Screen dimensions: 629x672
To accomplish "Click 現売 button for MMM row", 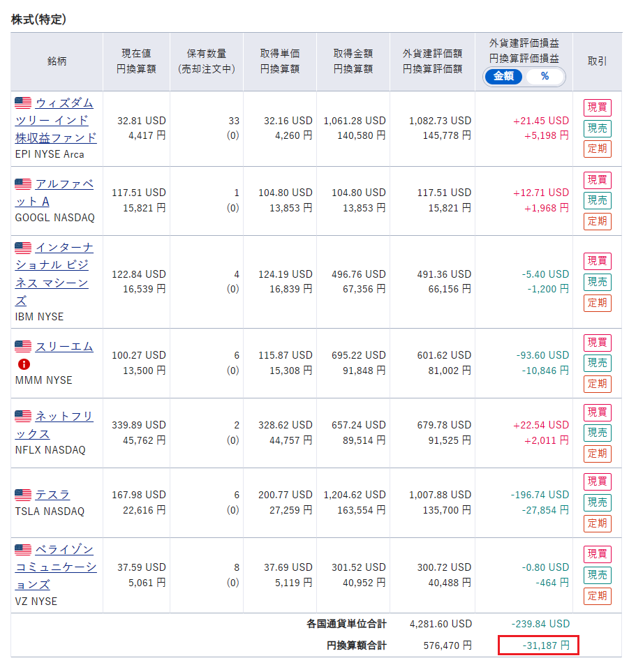I will click(x=598, y=363).
